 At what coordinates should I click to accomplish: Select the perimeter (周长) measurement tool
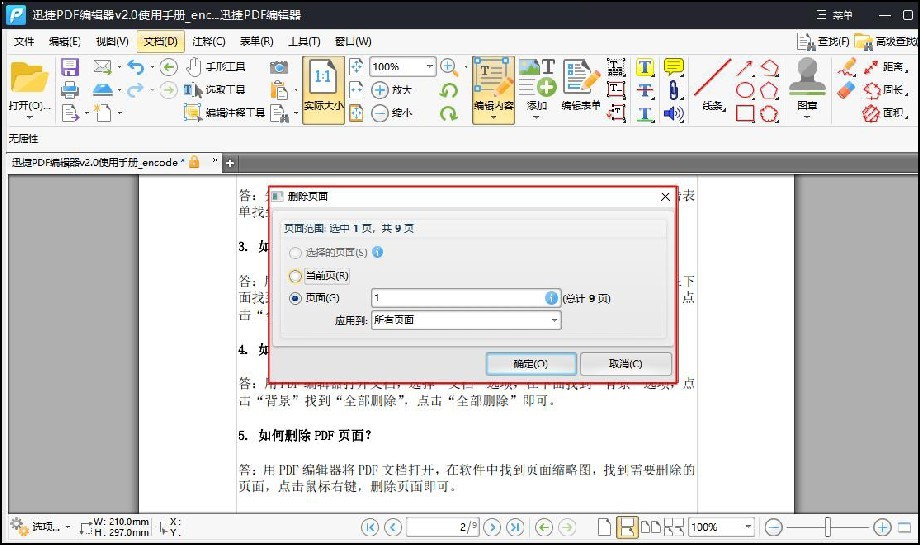[x=885, y=90]
